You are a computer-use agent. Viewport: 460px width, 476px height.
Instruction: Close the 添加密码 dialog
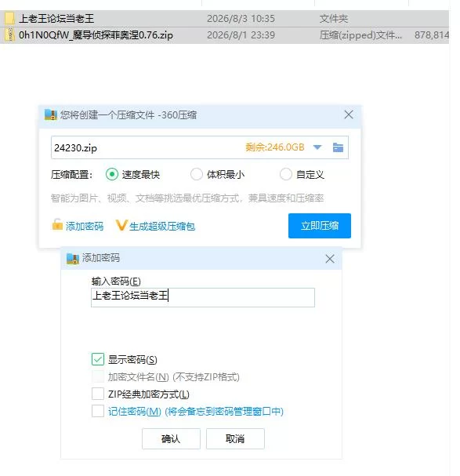coord(330,259)
